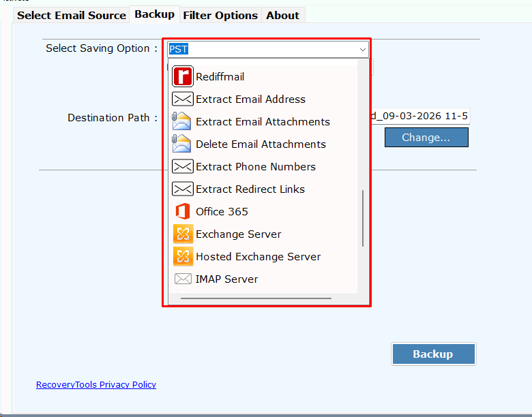Screen dimensions: 532x417
Task: Click the Extract Phone Numbers envelope icon
Action: coord(183,166)
